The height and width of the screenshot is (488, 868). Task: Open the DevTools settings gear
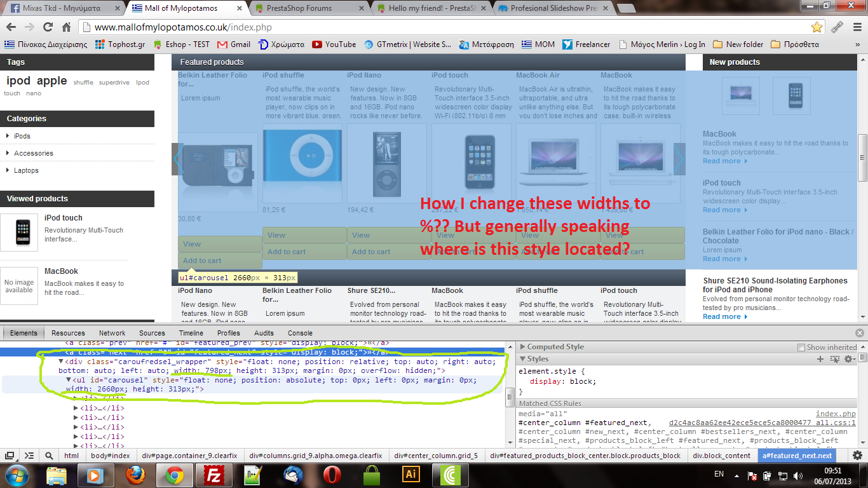pyautogui.click(x=857, y=456)
